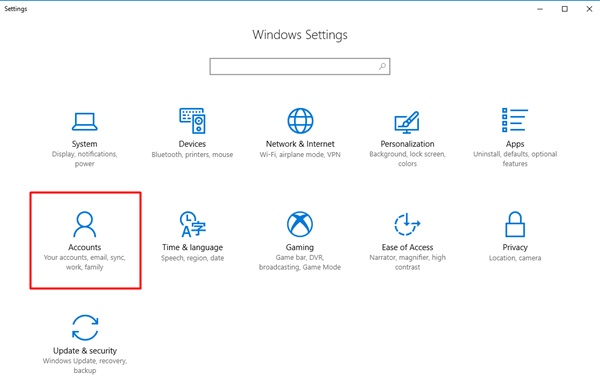Open the Apps list icon
The width and height of the screenshot is (600, 391).
point(515,120)
